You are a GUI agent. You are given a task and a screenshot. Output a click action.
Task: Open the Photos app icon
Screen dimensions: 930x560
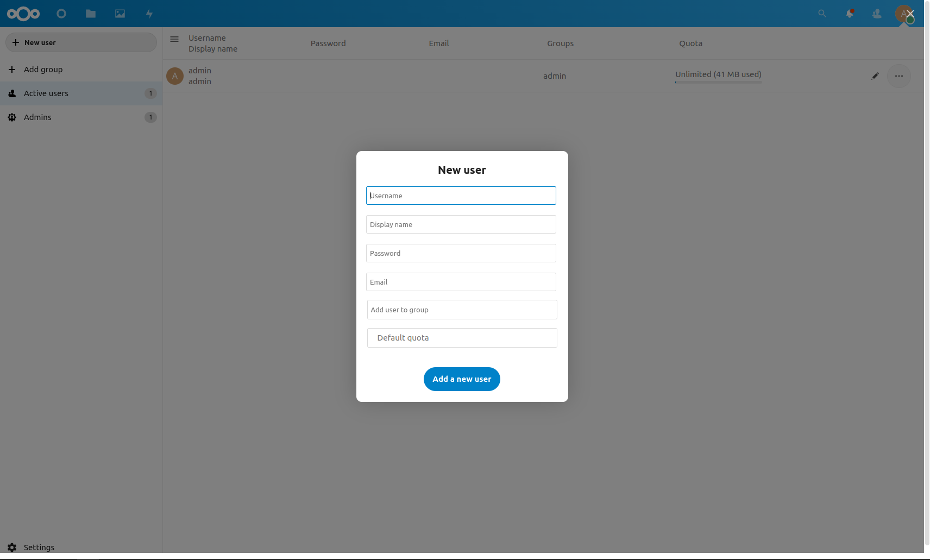coord(120,14)
